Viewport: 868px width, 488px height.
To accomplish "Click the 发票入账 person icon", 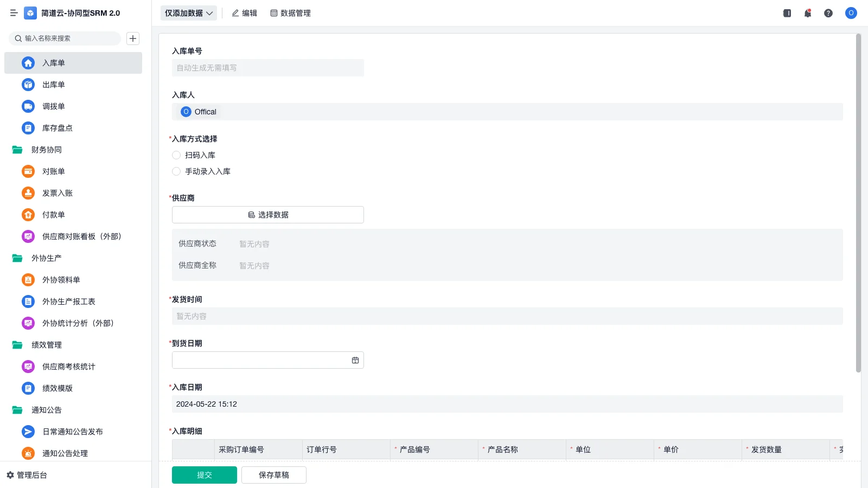I will pos(28,193).
